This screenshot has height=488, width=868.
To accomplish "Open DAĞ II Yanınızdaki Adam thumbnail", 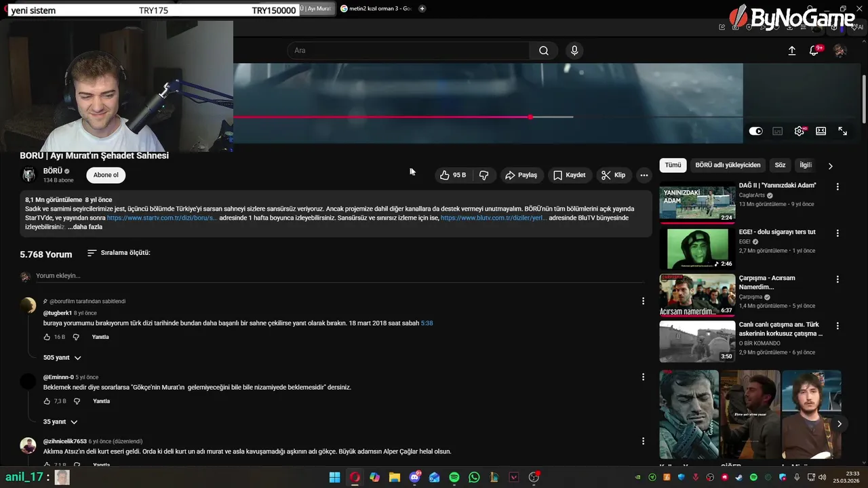I will coord(697,201).
